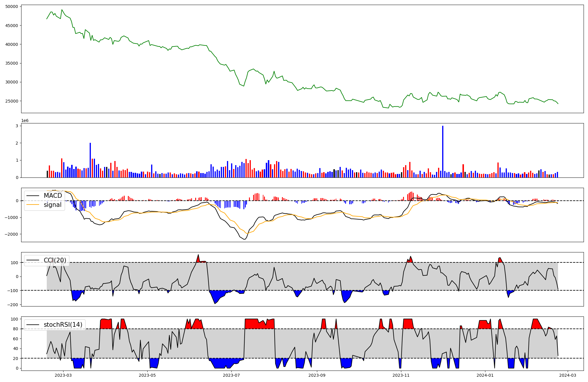Image resolution: width=588 pixels, height=382 pixels.
Task: Click the 2023-09 x-axis date label
Action: click(317, 375)
